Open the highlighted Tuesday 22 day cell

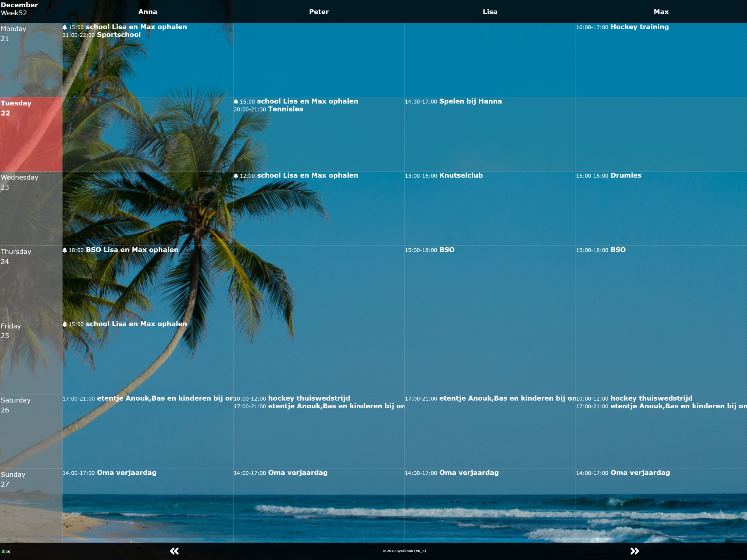click(31, 134)
